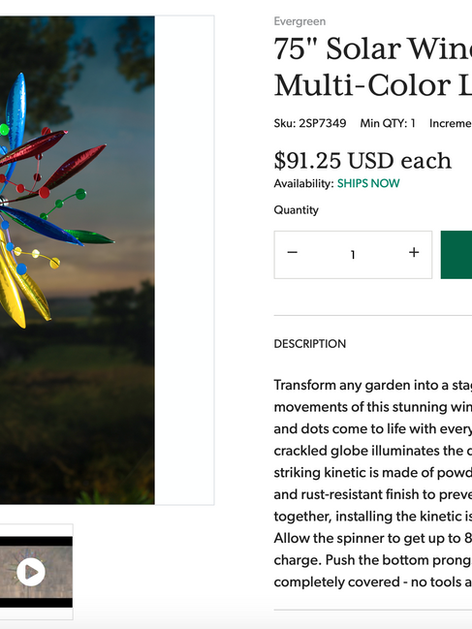The height and width of the screenshot is (629, 472).
Task: Click the yellow blades of the wind spinner
Action: [x=16, y=289]
